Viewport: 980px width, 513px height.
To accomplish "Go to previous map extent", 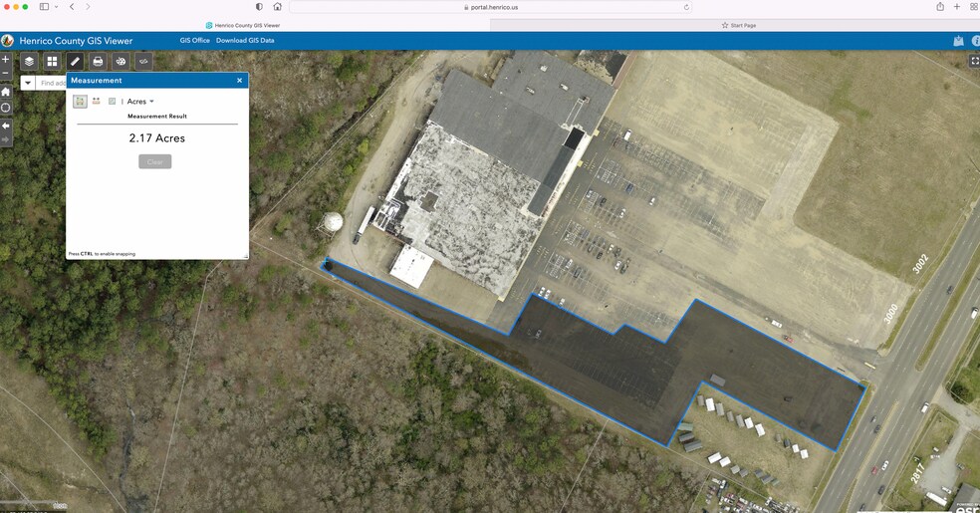I will [6, 127].
